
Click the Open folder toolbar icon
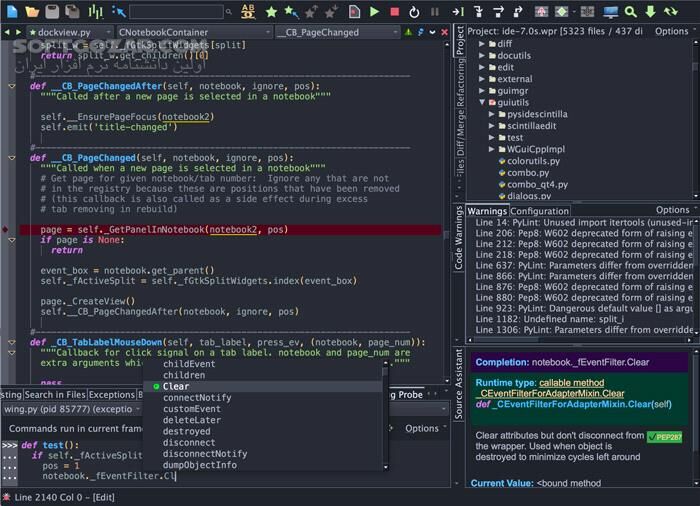coord(32,12)
